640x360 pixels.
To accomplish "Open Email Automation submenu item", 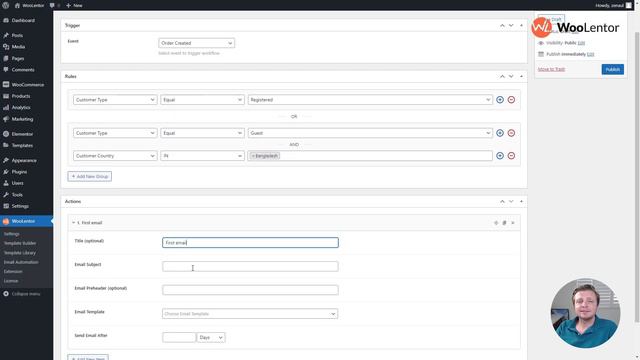I will click(21, 262).
